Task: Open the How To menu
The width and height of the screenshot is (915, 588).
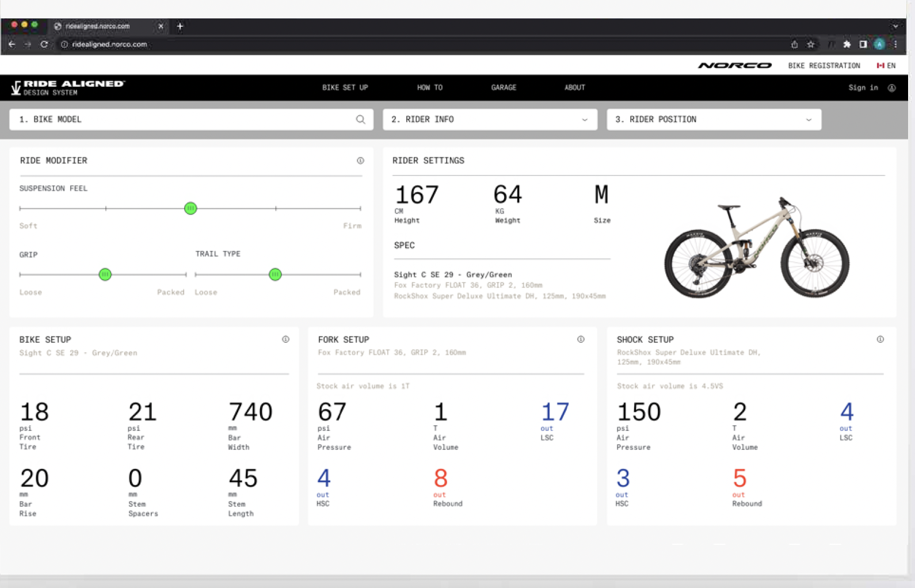Action: 430,87
